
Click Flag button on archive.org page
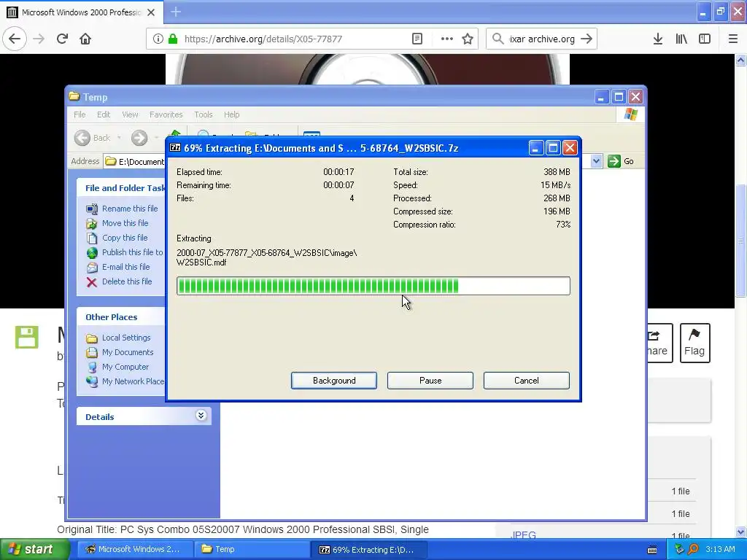click(x=694, y=343)
